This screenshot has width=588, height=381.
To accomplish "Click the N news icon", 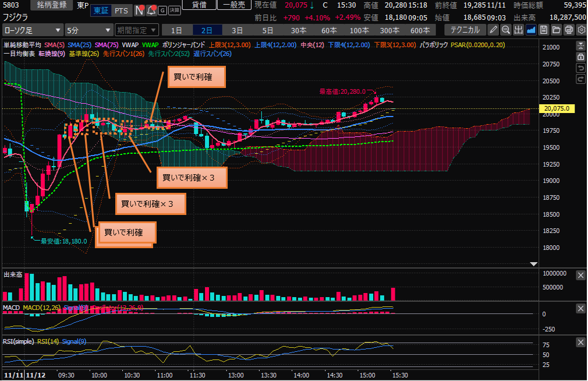I will tap(139, 10).
